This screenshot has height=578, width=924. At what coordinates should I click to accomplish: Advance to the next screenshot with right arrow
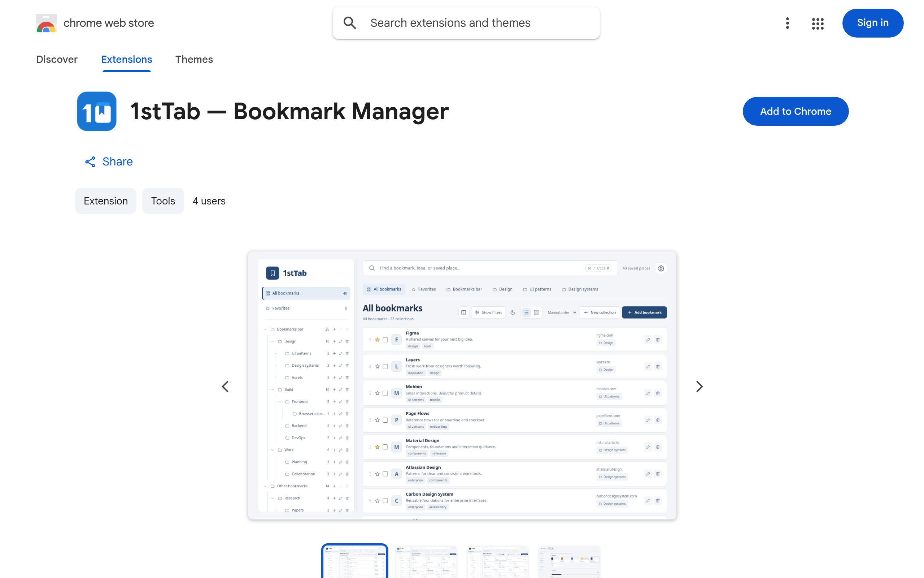pyautogui.click(x=699, y=387)
